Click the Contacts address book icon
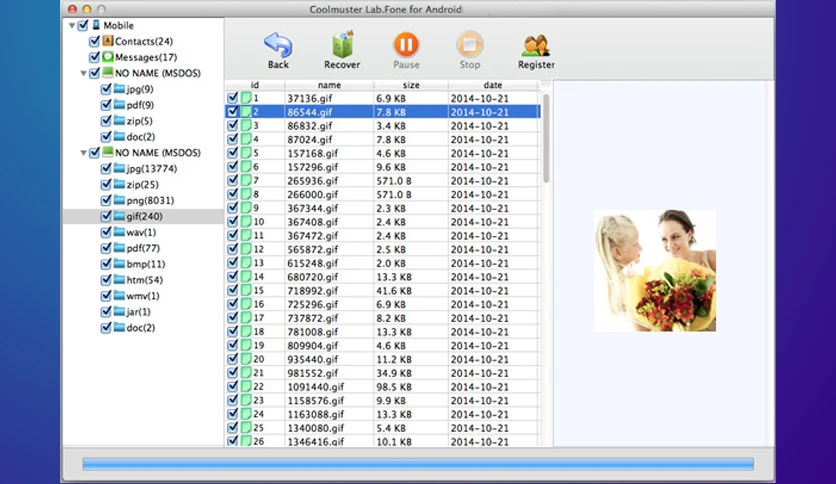The width and height of the screenshot is (836, 484). (108, 41)
